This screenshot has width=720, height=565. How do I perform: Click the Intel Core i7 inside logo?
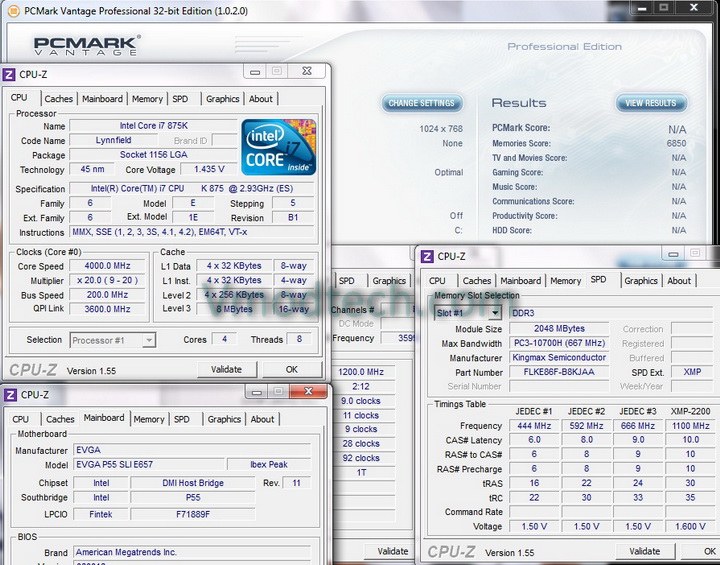(279, 147)
